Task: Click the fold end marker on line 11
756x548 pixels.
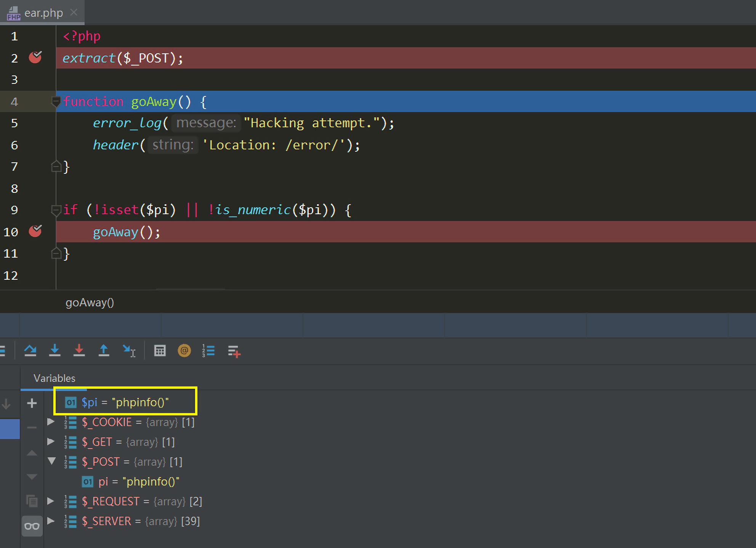Action: (x=56, y=253)
